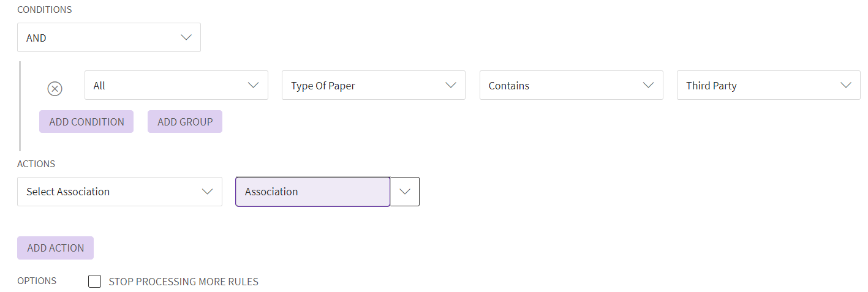
Task: Click the chevron arrow in the All box
Action: [254, 86]
